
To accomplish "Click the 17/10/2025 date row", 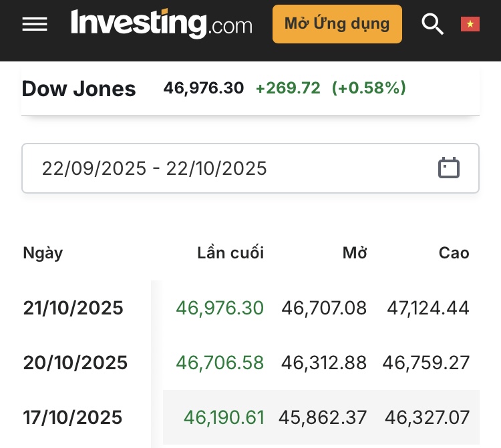I will [x=73, y=418].
